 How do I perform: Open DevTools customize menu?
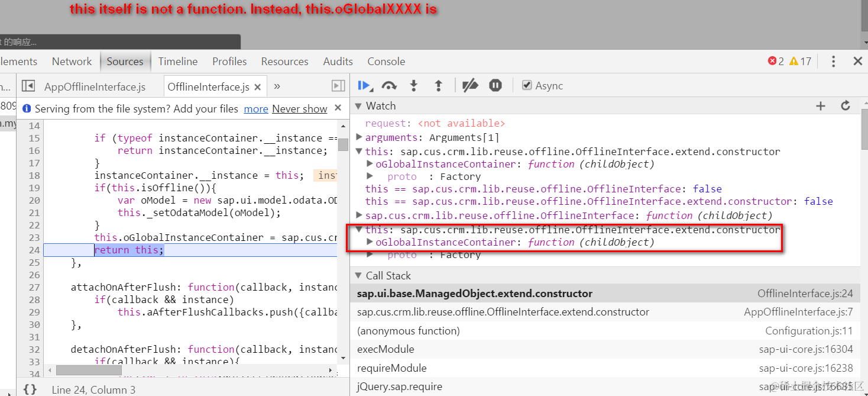[x=833, y=61]
